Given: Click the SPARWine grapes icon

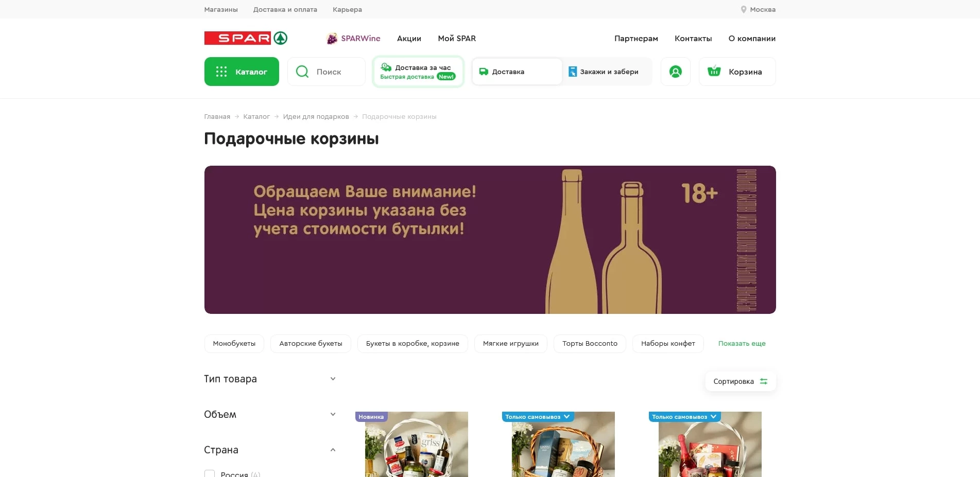Looking at the screenshot, I should [x=332, y=38].
